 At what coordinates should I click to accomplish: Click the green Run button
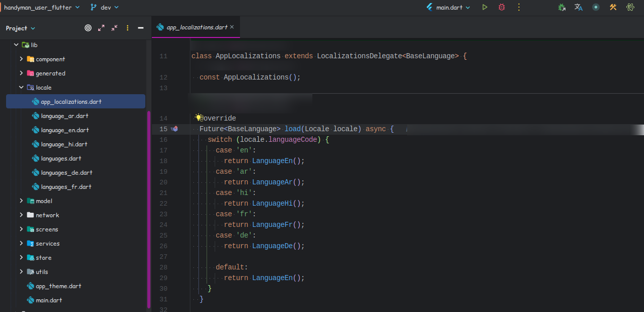click(485, 7)
